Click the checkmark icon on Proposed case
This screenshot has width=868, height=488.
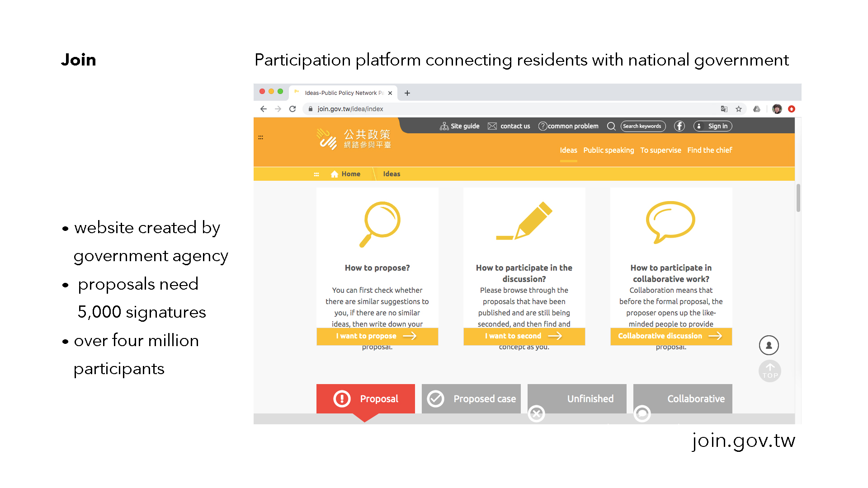436,399
